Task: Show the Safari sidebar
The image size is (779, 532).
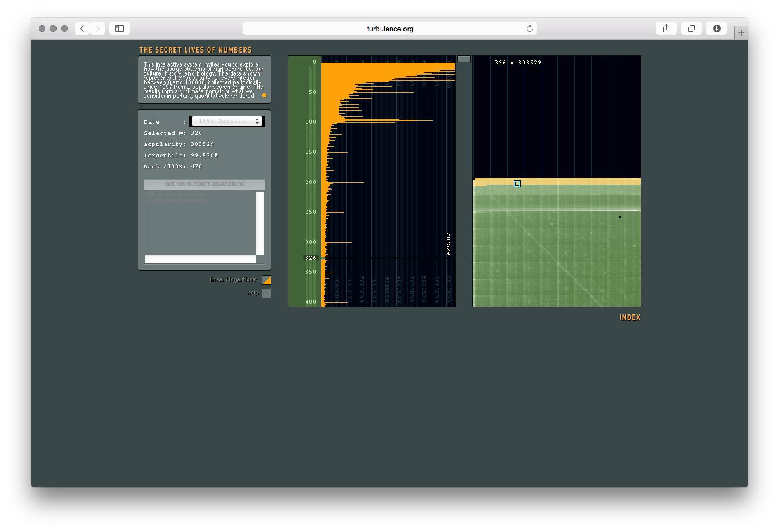Action: (x=119, y=29)
